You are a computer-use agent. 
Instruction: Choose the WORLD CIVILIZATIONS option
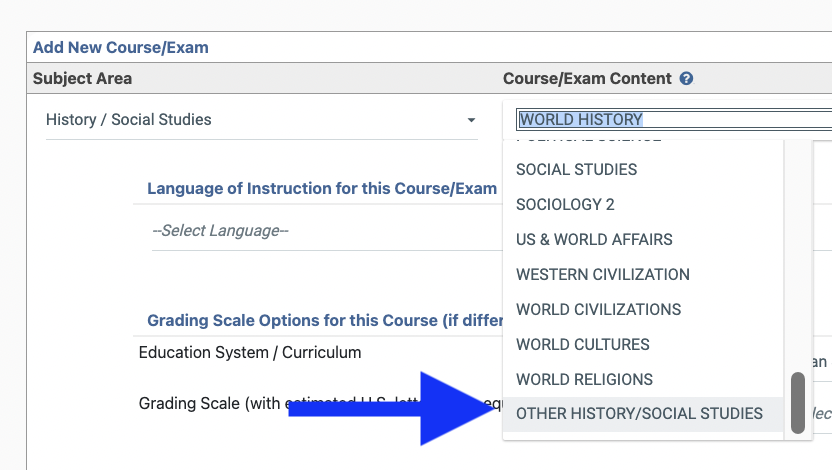pos(598,310)
